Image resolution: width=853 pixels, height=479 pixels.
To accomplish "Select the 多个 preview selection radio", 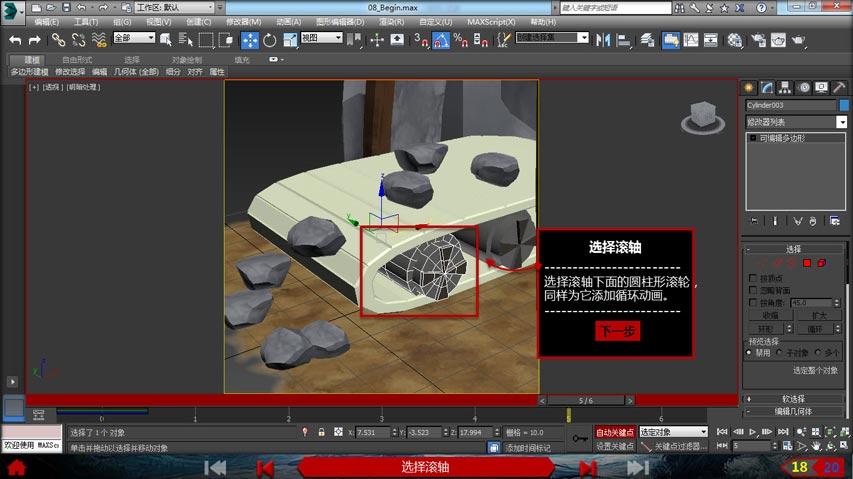I will click(818, 353).
